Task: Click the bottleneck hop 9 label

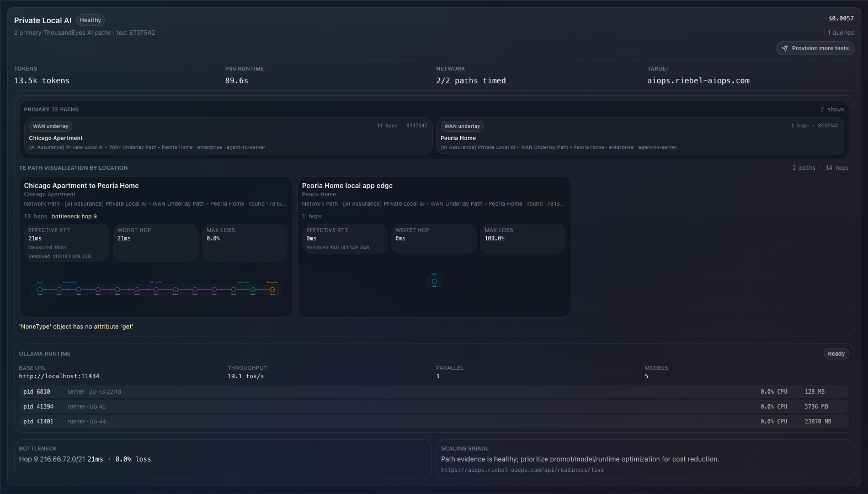Action: tap(74, 217)
